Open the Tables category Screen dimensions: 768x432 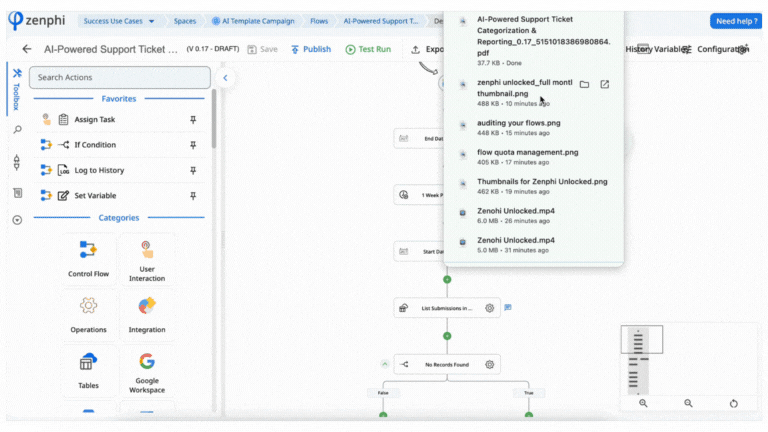[89, 371]
